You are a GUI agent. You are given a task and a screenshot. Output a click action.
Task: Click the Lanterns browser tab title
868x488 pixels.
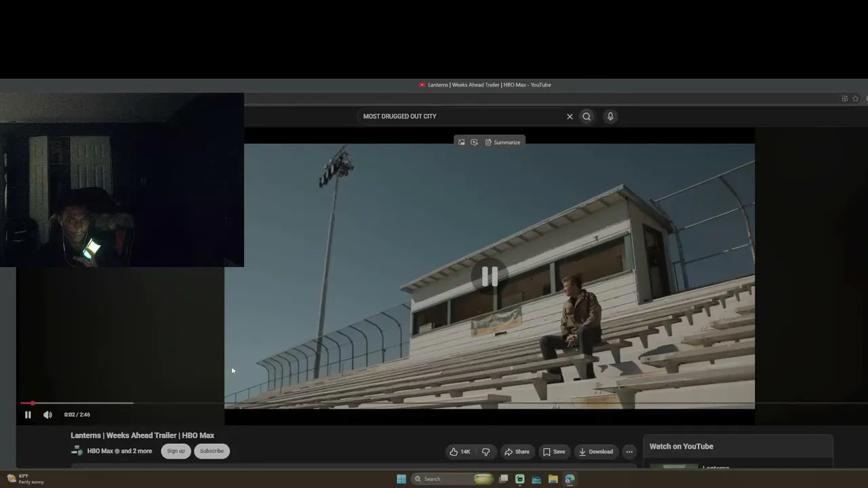(x=489, y=85)
